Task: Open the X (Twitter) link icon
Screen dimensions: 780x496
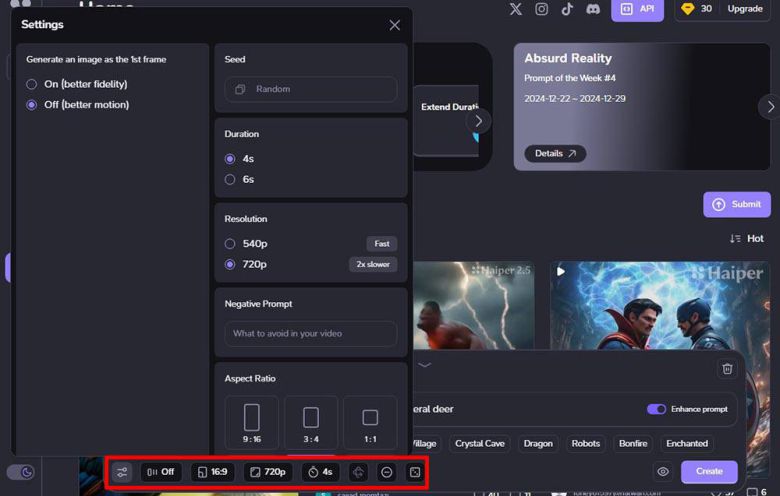Action: click(515, 9)
